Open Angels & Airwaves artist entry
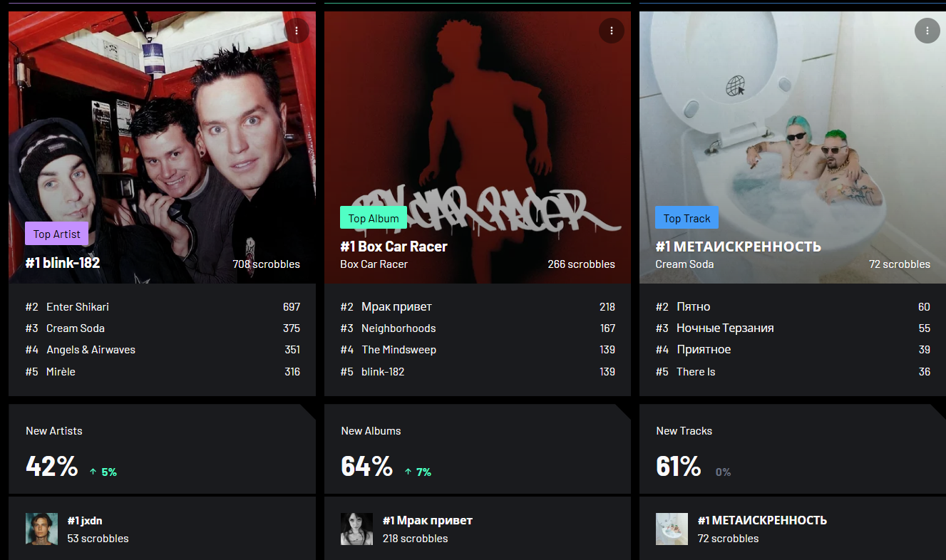Screen dimensions: 946x560 pos(91,350)
